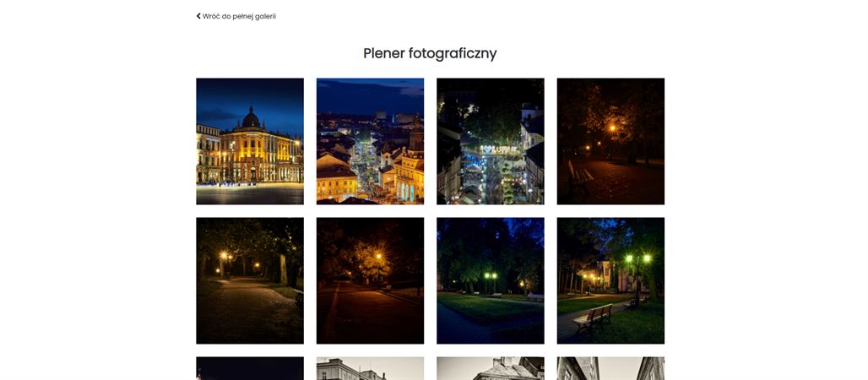Open the park bench with green lamps photo
Image resolution: width=868 pixels, height=380 pixels.
click(610, 280)
